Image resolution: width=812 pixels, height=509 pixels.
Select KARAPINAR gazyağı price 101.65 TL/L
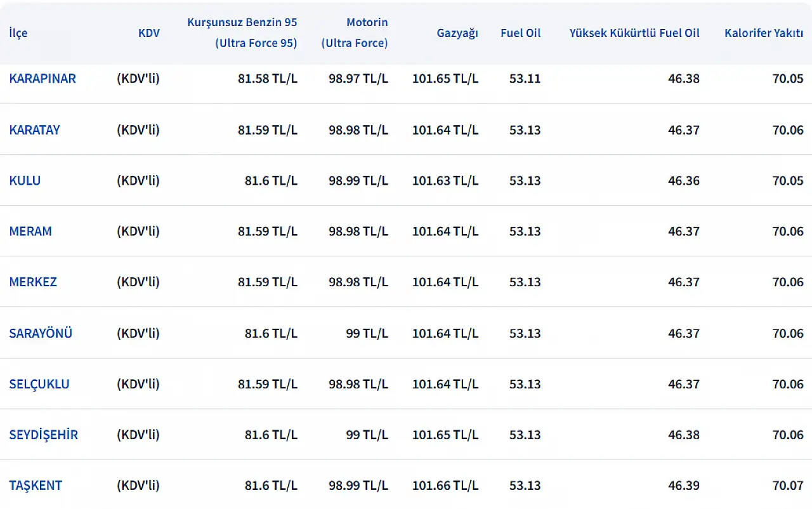pos(445,79)
